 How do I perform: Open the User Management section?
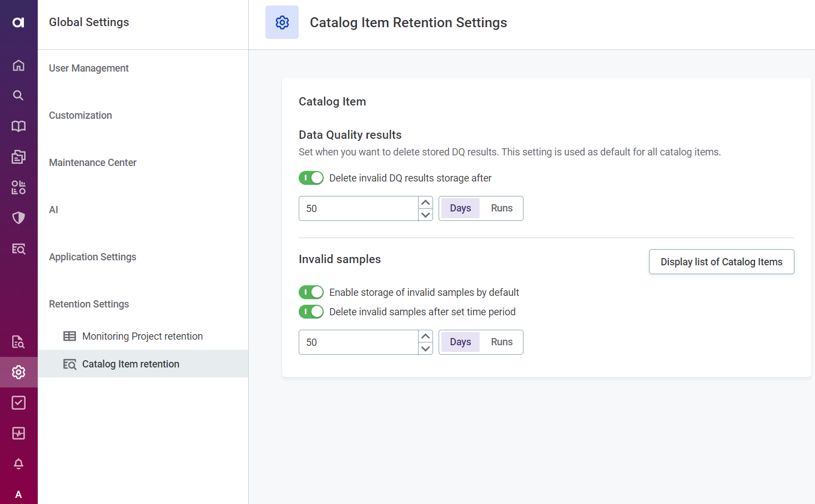coord(88,68)
